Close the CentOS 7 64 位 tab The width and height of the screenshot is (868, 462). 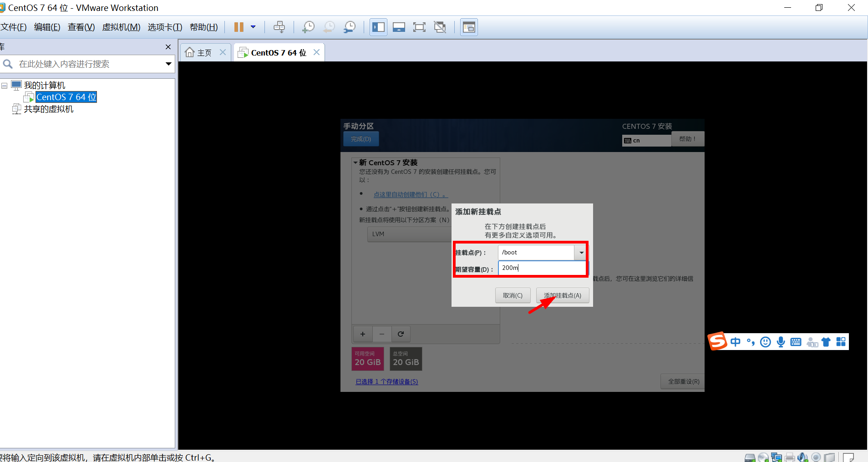[316, 52]
